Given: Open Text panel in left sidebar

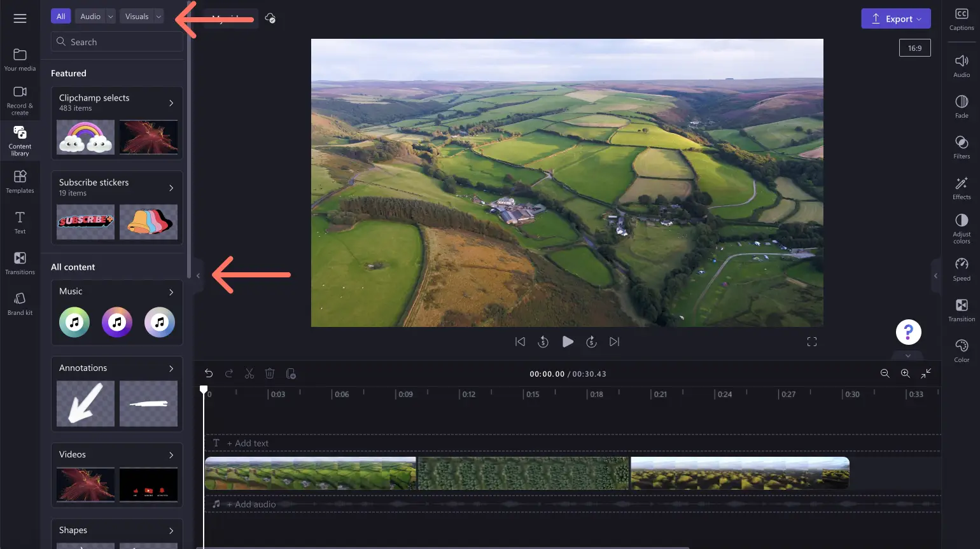Looking at the screenshot, I should click(20, 222).
